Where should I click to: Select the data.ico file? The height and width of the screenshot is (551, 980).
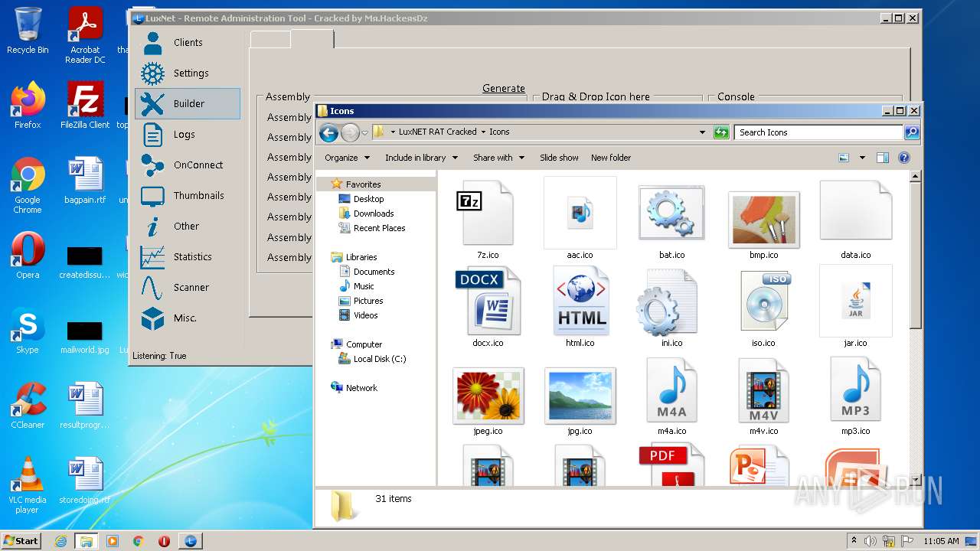[855, 218]
